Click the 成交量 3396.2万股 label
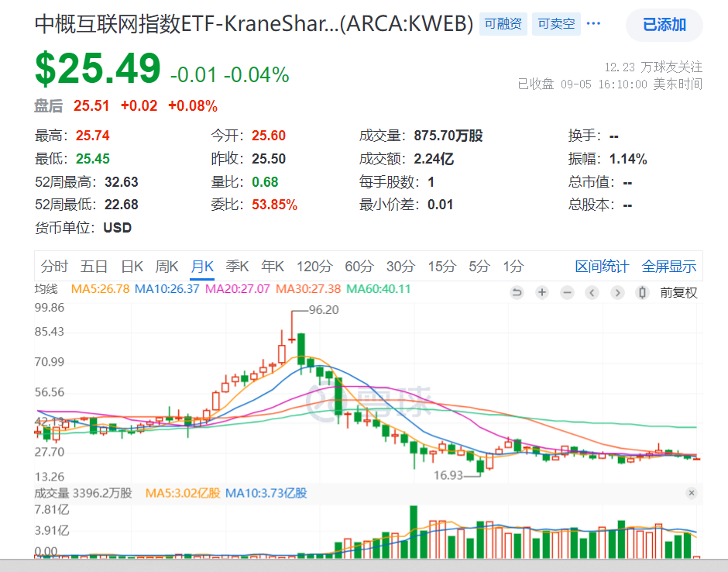Viewport: 728px width, 572px height. 84,493
